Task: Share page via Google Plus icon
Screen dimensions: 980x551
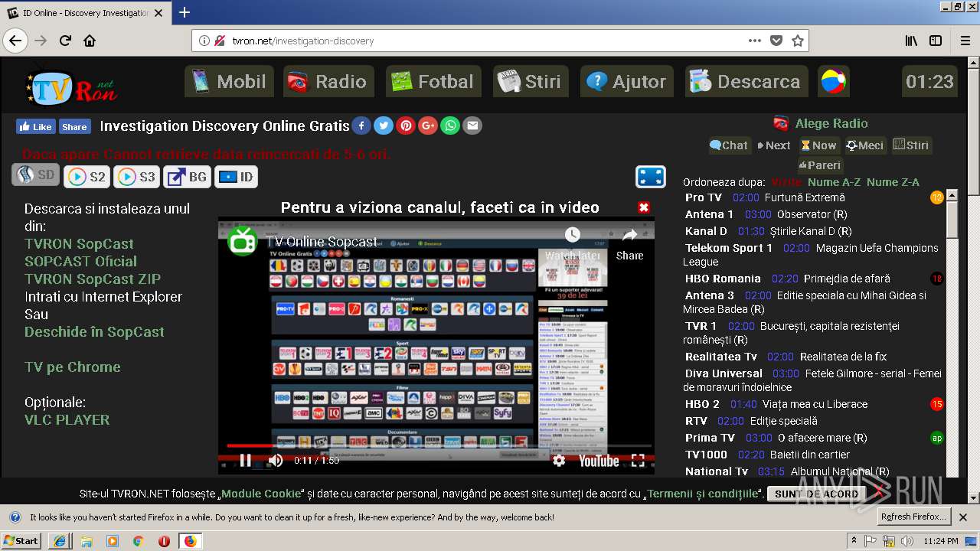Action: point(428,126)
